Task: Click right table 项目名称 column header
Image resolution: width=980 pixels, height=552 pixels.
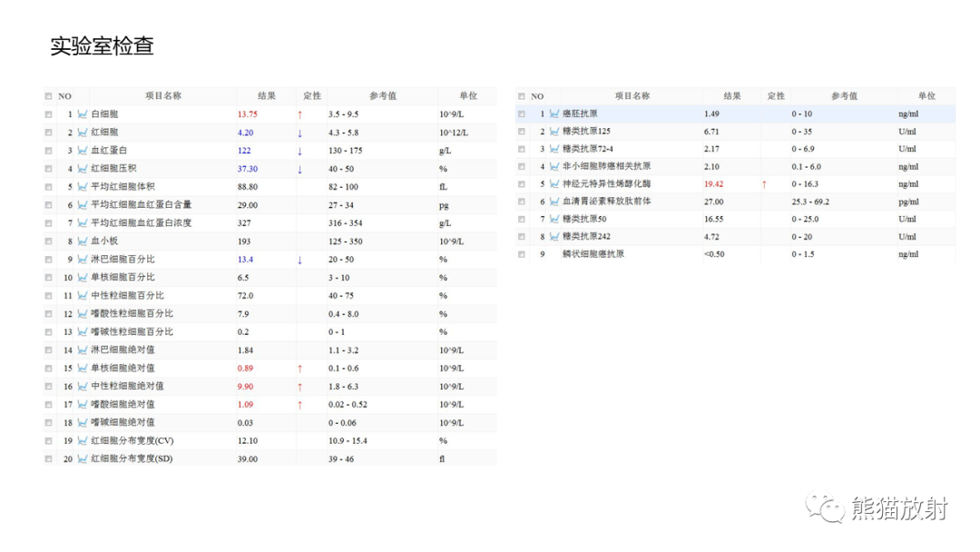Action: tap(632, 95)
